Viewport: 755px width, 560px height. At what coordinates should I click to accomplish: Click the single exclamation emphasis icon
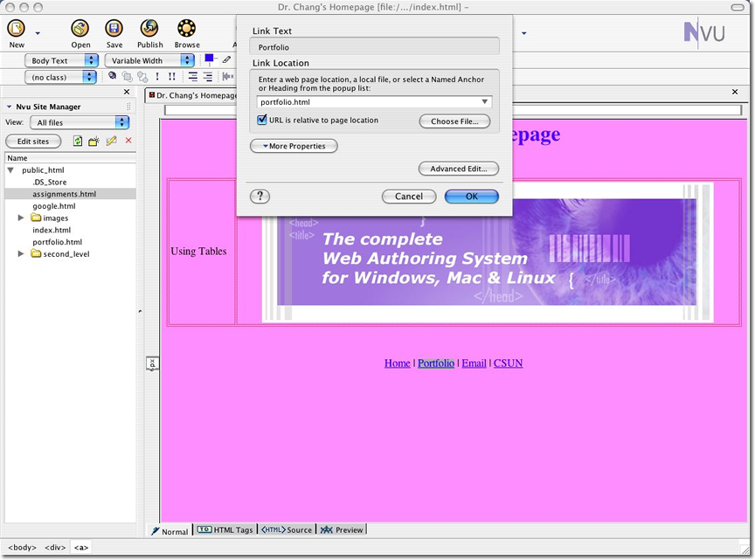(x=157, y=77)
